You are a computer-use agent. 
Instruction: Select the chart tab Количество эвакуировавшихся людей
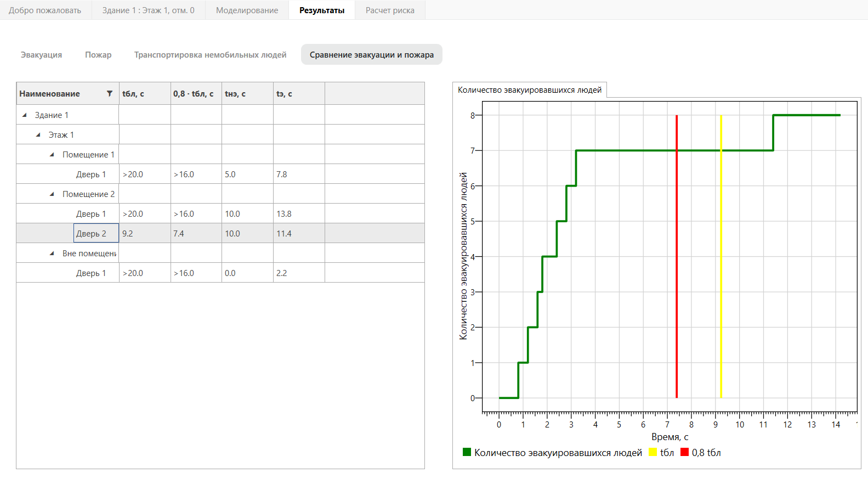pyautogui.click(x=530, y=90)
